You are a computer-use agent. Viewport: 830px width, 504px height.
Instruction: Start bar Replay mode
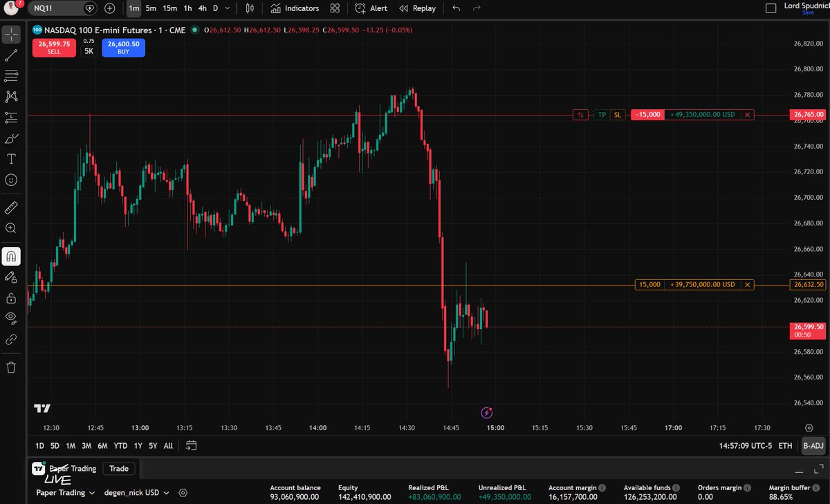point(418,8)
